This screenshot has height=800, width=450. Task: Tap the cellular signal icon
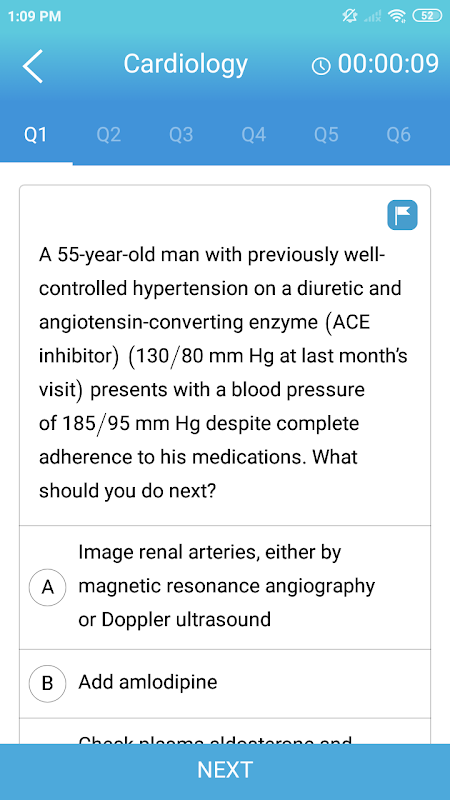(x=374, y=17)
